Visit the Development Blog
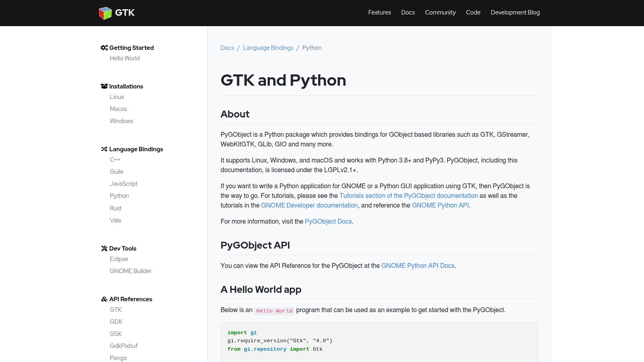 point(515,12)
